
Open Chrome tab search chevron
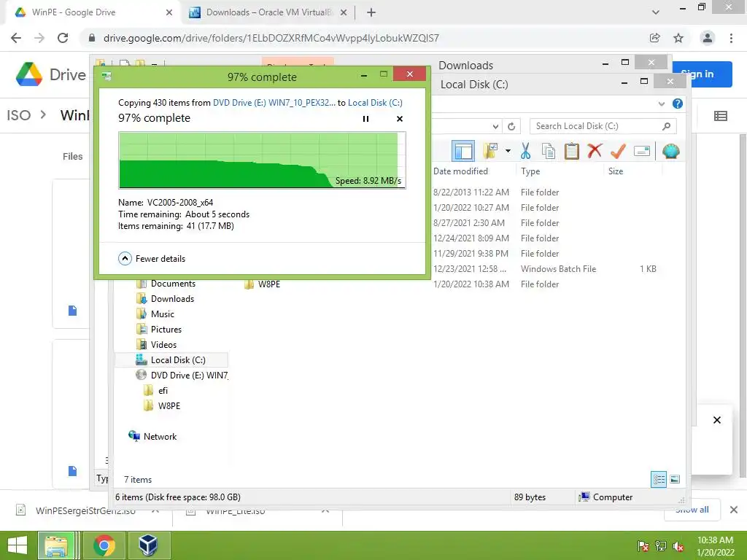coord(656,12)
